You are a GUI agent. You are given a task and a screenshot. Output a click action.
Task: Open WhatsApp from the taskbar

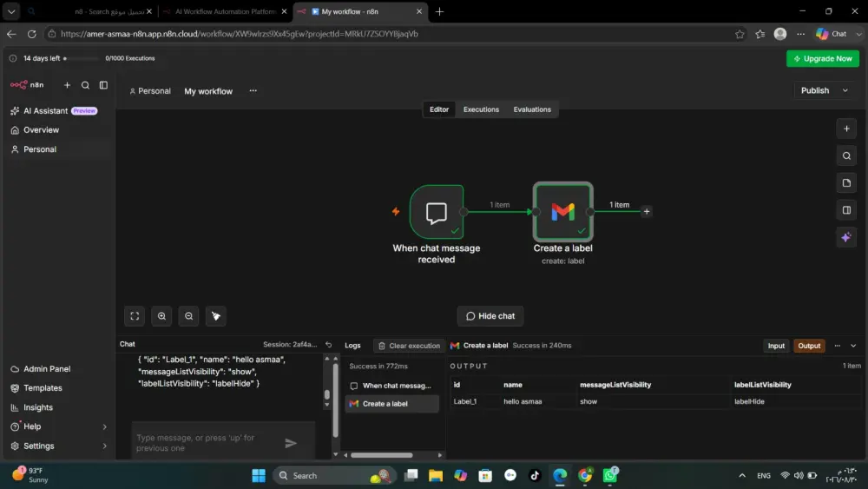[x=610, y=475]
